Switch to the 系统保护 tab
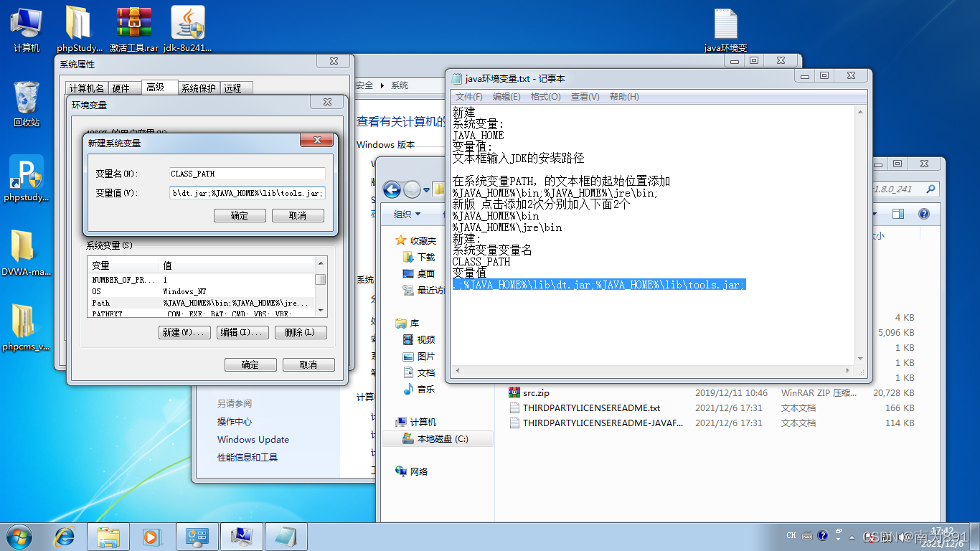This screenshot has width=980, height=551. [199, 88]
